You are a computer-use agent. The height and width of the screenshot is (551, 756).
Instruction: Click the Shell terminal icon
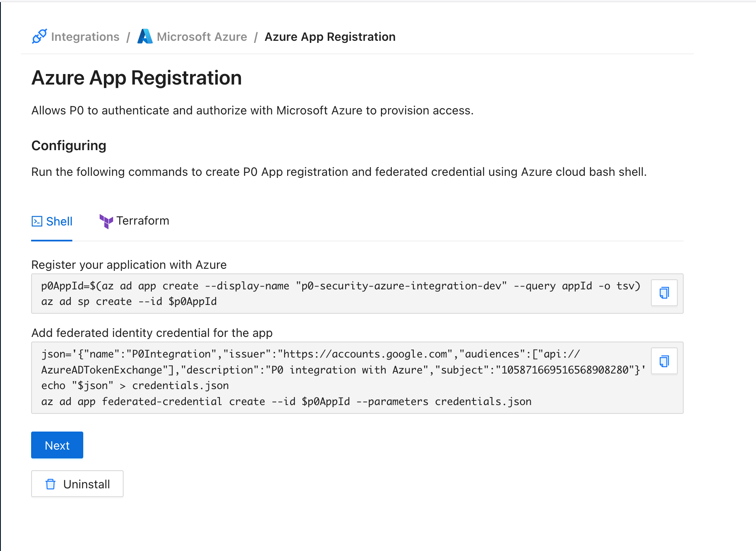(37, 221)
